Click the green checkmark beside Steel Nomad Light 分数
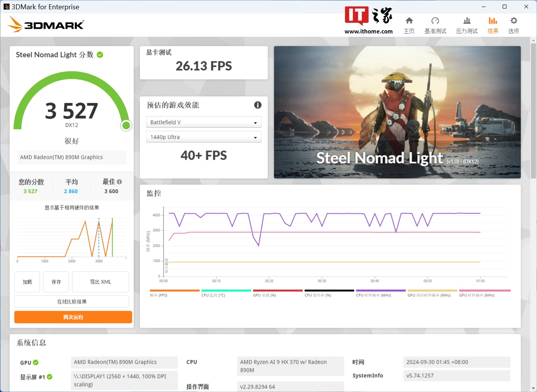The image size is (537, 392). tap(100, 55)
